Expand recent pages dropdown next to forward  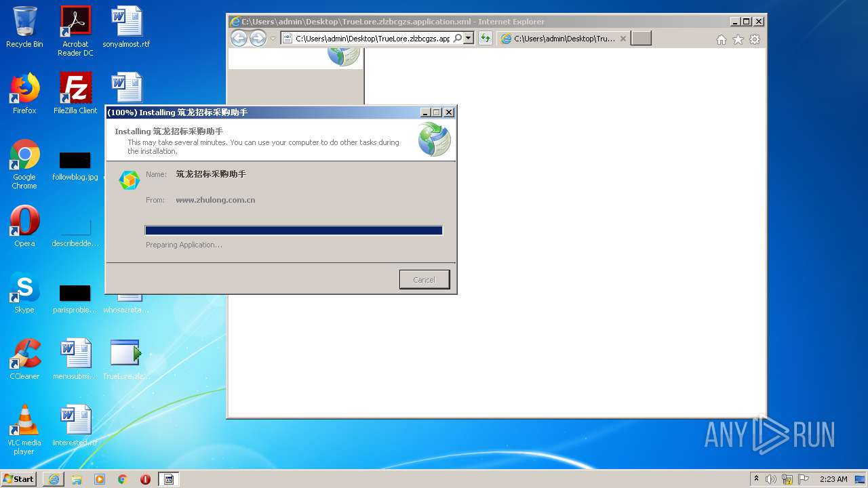(x=273, y=39)
